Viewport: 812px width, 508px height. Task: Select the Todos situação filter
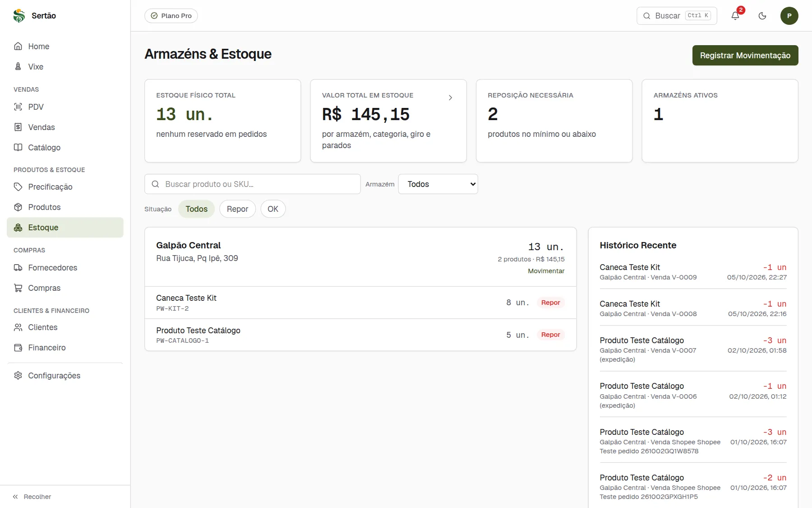197,209
